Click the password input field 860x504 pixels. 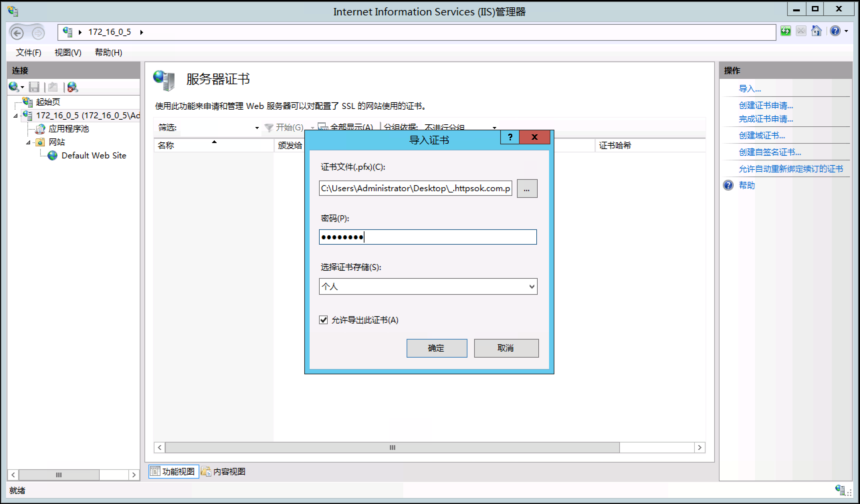click(427, 237)
